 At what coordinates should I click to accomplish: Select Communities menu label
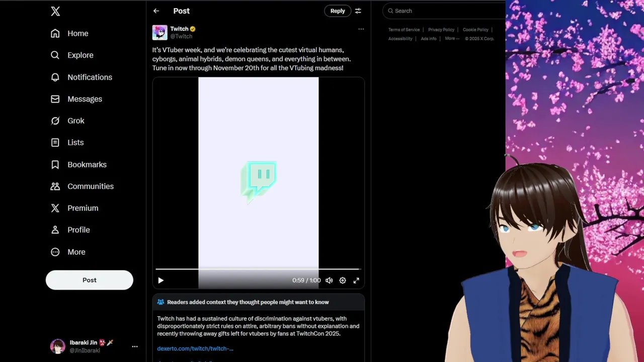pyautogui.click(x=91, y=186)
